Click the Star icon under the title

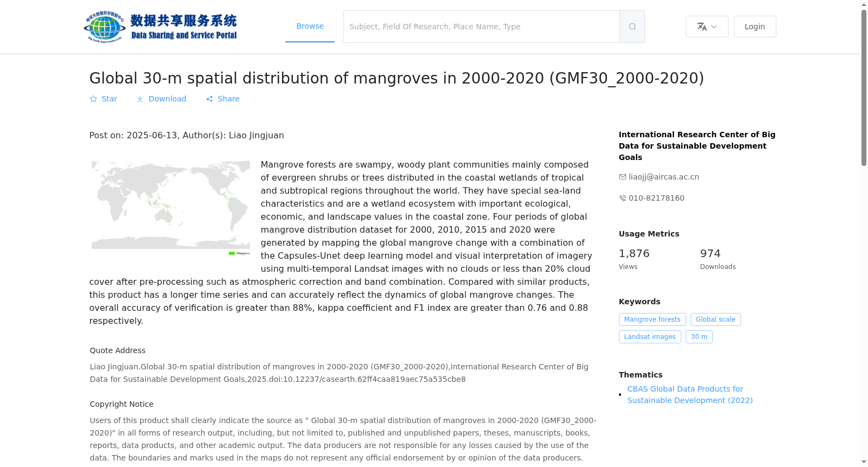[x=93, y=99]
